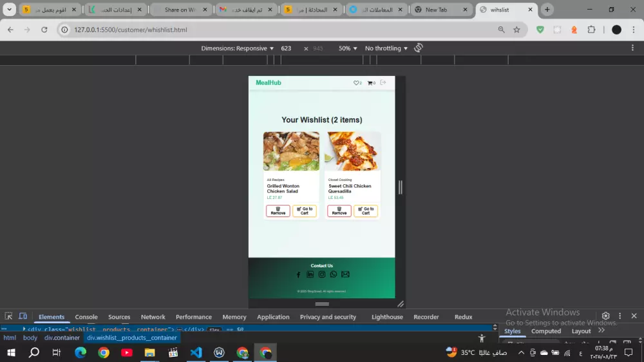View site information icon in address bar
644x362 pixels.
point(65,30)
